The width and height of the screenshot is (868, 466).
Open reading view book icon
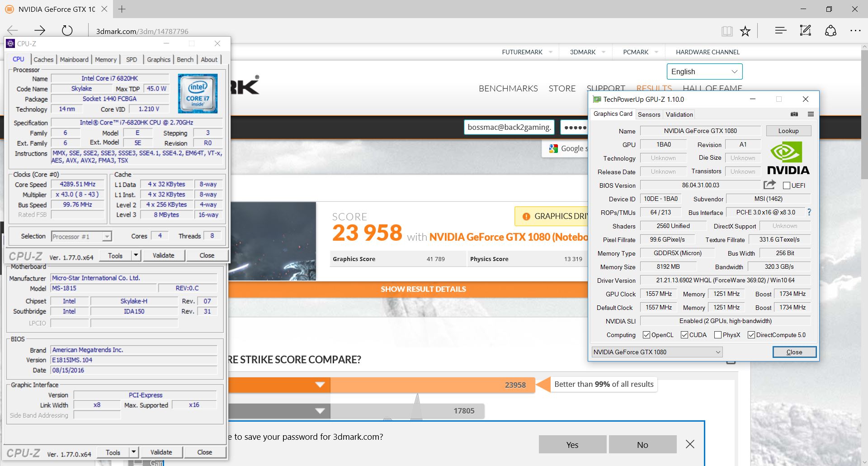click(x=727, y=31)
